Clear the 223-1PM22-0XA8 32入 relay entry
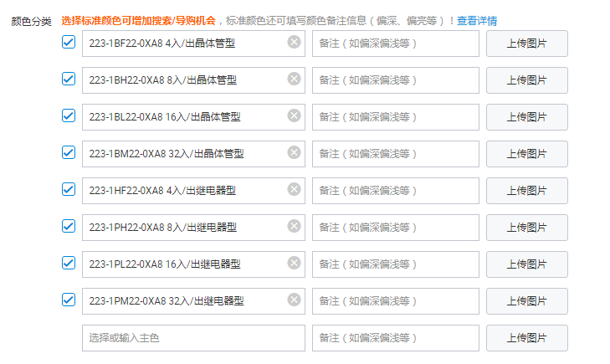The image size is (610, 364). pos(294,300)
